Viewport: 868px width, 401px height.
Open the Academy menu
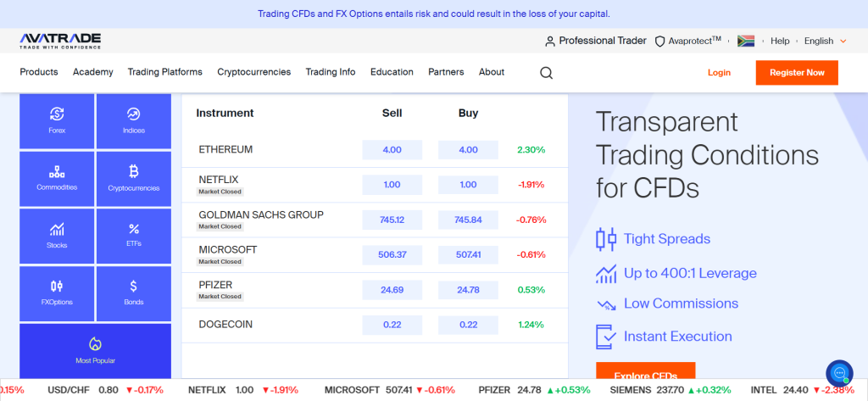coord(93,72)
